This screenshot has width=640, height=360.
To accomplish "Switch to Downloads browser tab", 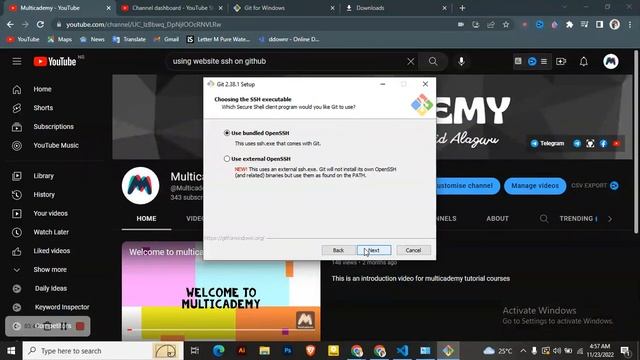I will pos(396,8).
